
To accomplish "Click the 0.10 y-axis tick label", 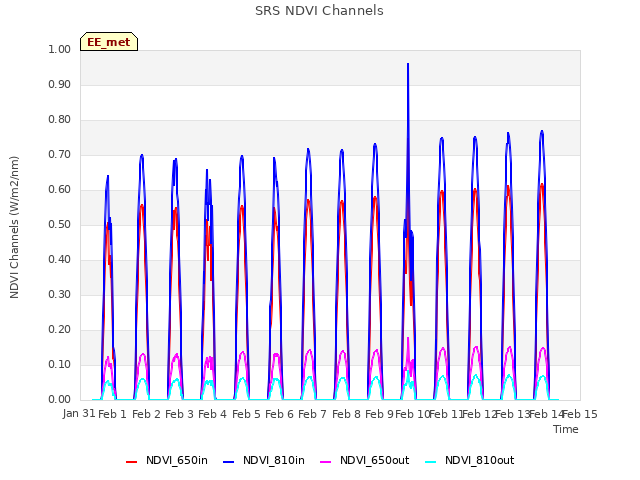I will (59, 364).
